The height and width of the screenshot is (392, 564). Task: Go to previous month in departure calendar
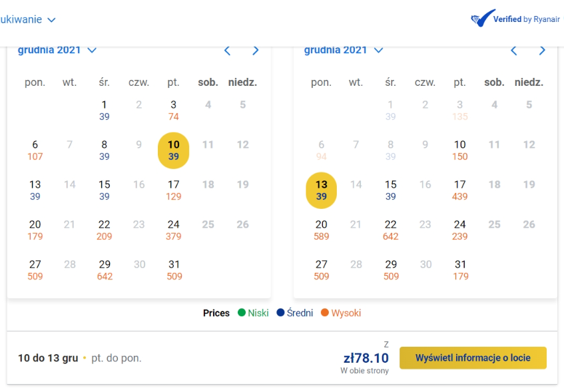pos(227,51)
